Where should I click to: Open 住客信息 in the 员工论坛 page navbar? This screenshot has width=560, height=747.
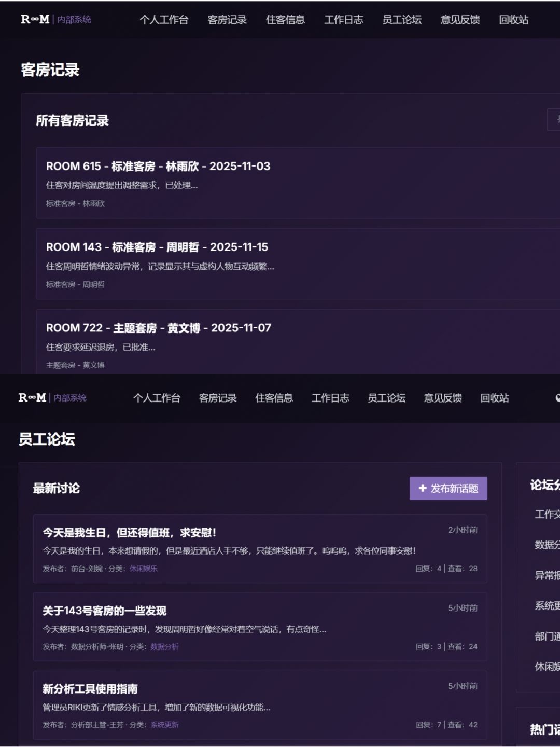point(274,397)
